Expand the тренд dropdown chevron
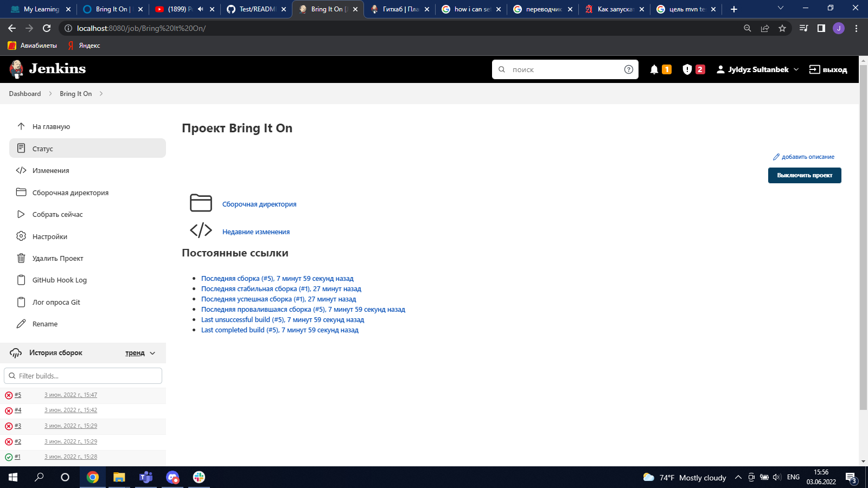 tap(152, 353)
